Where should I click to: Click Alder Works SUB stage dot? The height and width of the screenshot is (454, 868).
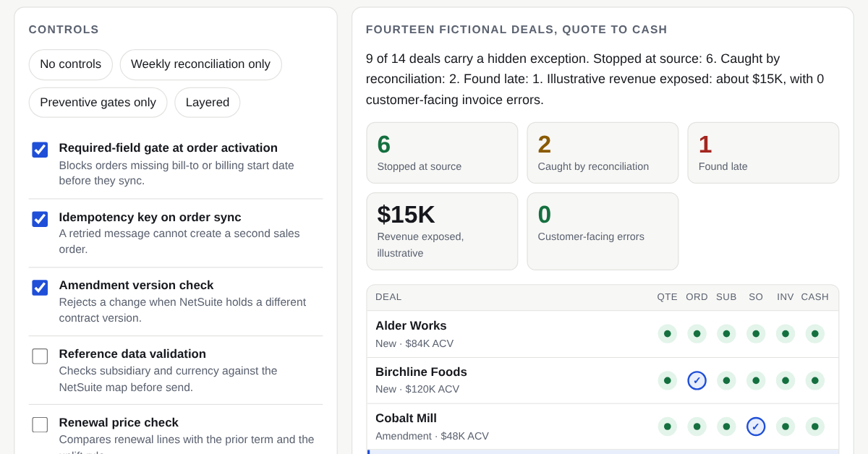[x=726, y=334]
